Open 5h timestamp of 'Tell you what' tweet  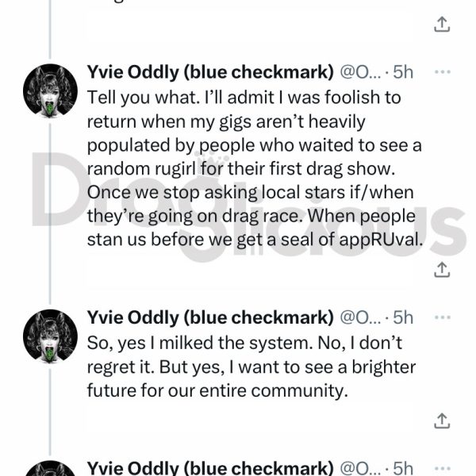403,72
